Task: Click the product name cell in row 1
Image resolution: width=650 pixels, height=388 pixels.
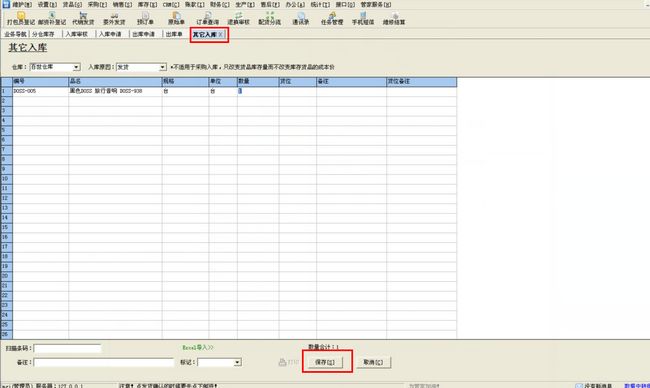Action: pos(115,91)
